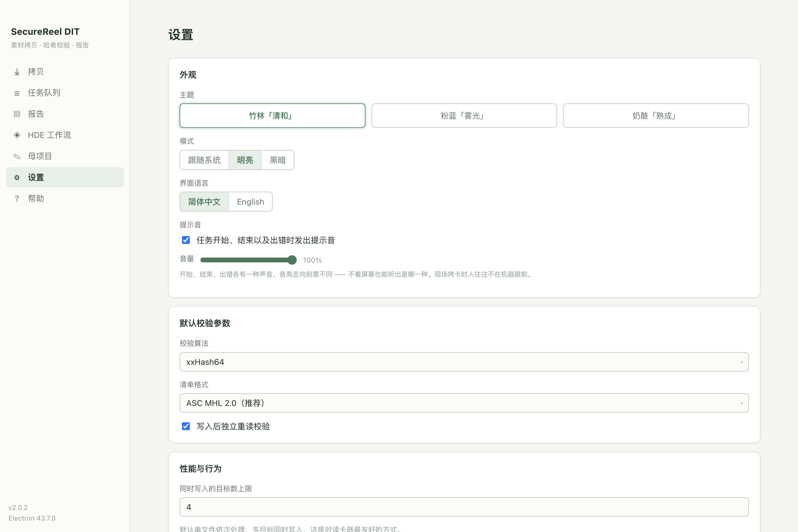The height and width of the screenshot is (532, 798).
Task: Click the 性能与行为 section heading
Action: (x=200, y=469)
